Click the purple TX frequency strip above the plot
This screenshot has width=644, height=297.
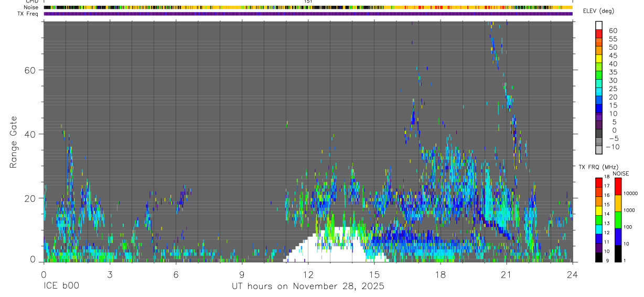308,14
